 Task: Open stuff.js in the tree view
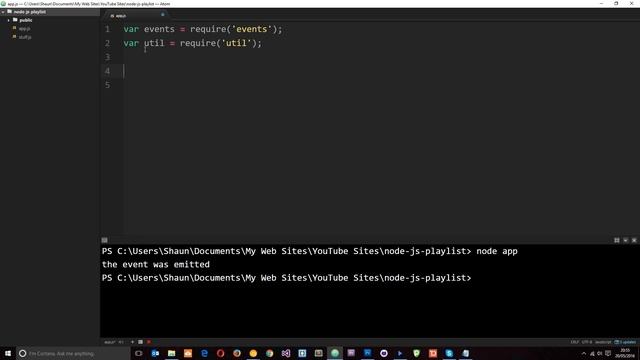click(25, 37)
